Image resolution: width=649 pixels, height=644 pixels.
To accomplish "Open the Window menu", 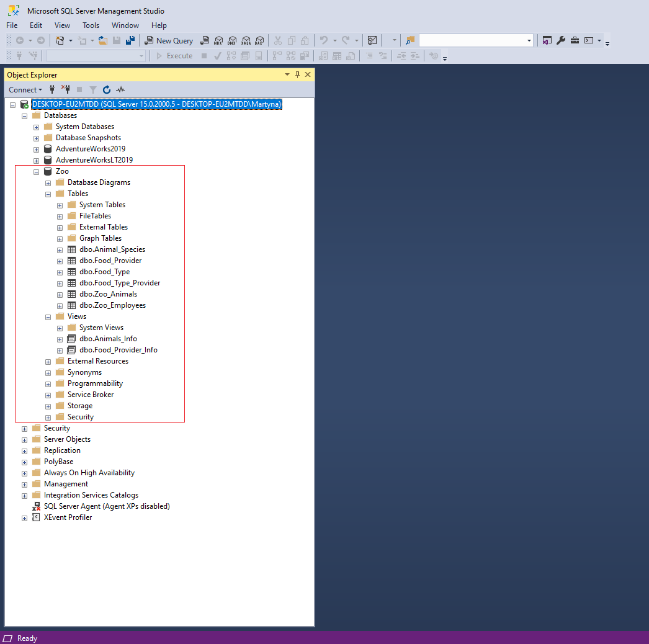I will (x=125, y=25).
